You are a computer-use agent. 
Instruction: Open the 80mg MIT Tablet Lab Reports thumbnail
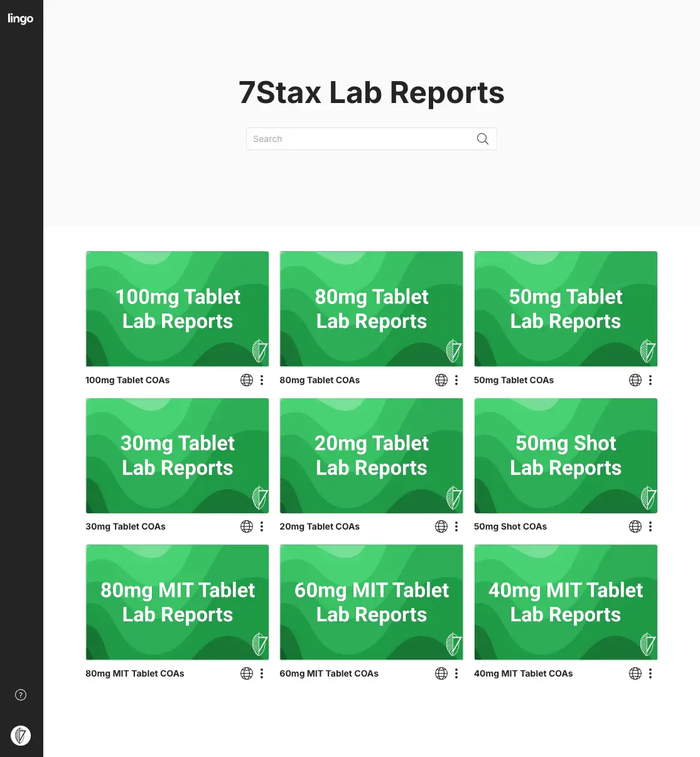(177, 602)
